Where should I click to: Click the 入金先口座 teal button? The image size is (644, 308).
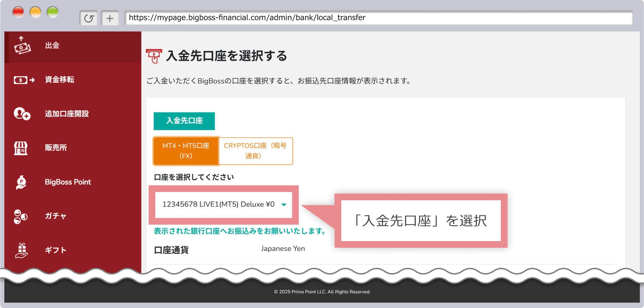[x=184, y=121]
